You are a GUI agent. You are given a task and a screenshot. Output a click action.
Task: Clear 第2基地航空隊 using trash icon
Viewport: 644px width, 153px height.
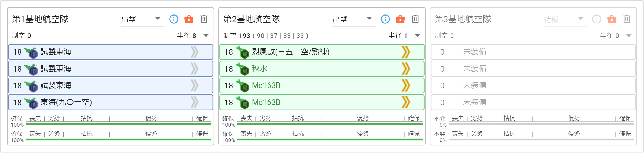[x=415, y=19]
